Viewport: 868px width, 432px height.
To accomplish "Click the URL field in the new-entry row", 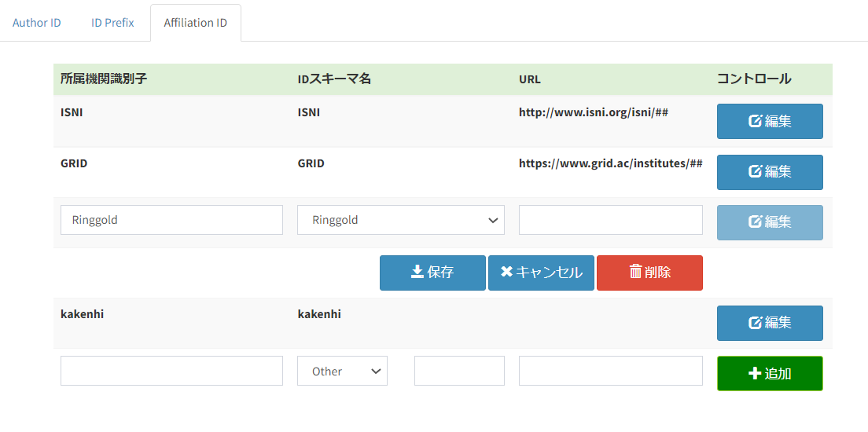I will coord(610,371).
